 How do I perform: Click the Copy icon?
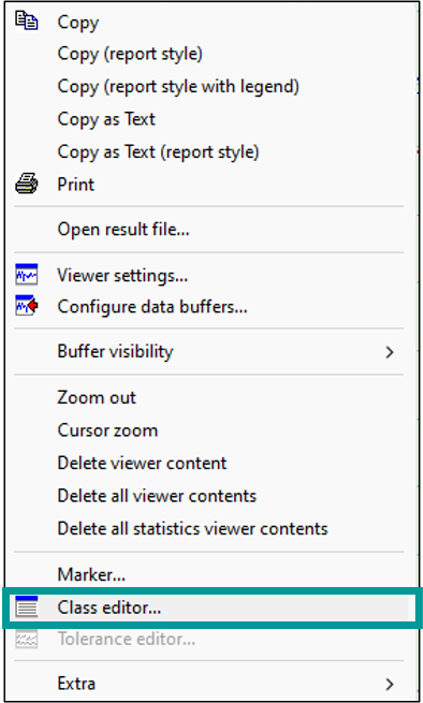26,21
